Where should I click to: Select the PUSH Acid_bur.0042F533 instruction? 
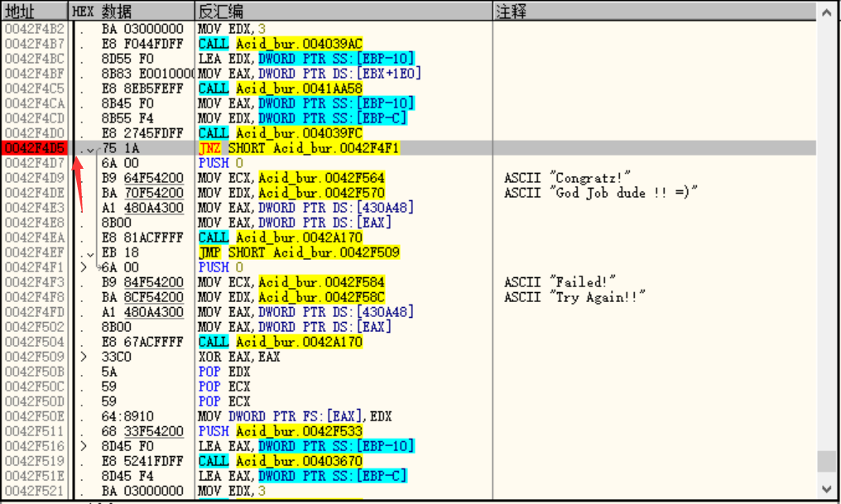coord(281,432)
